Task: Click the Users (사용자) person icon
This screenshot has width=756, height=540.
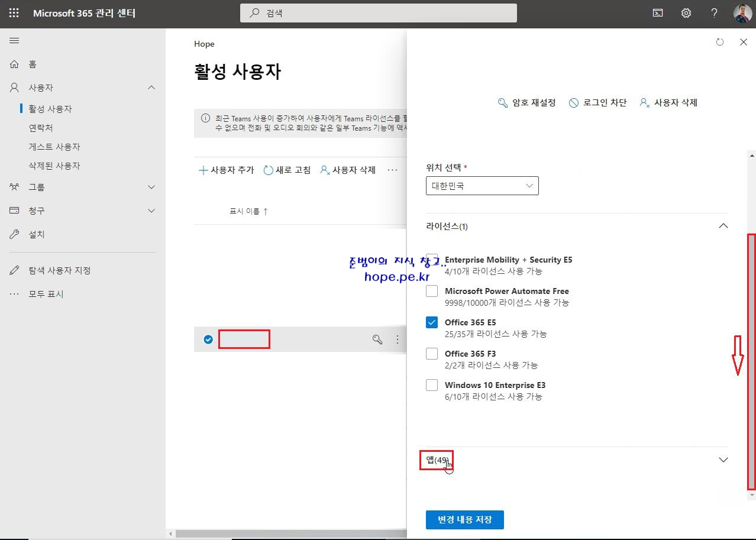Action: [x=15, y=88]
